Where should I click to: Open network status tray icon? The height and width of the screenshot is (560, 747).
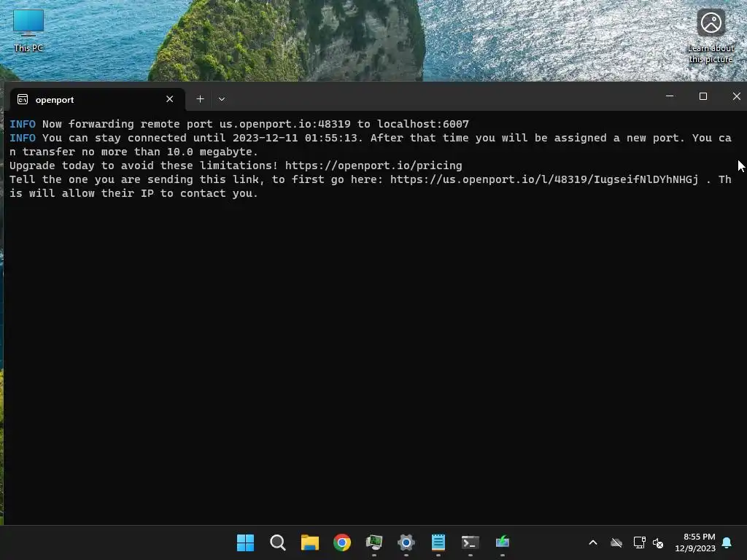pos(639,542)
